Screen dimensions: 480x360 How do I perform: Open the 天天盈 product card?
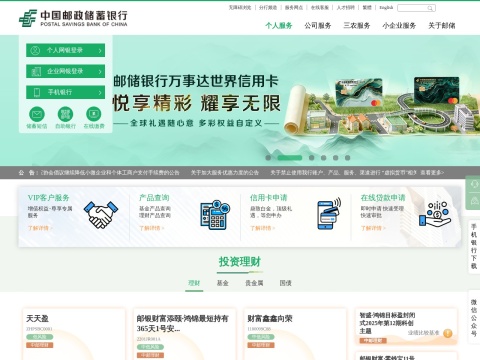click(74, 334)
